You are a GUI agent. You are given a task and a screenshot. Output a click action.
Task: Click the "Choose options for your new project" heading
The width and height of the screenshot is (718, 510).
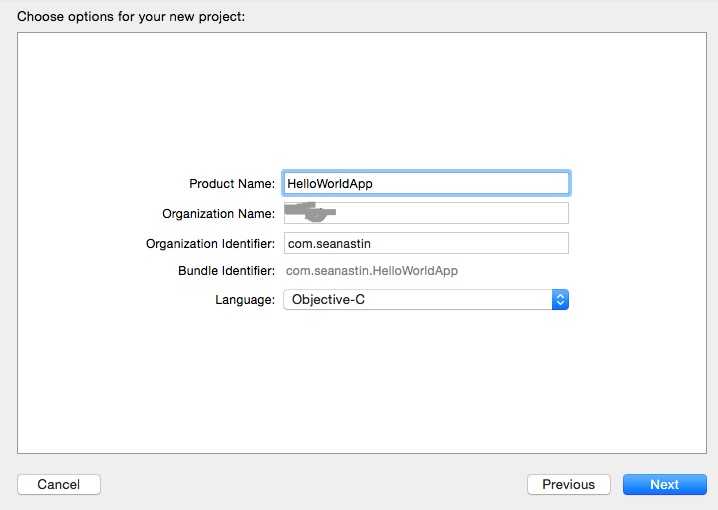(x=131, y=16)
